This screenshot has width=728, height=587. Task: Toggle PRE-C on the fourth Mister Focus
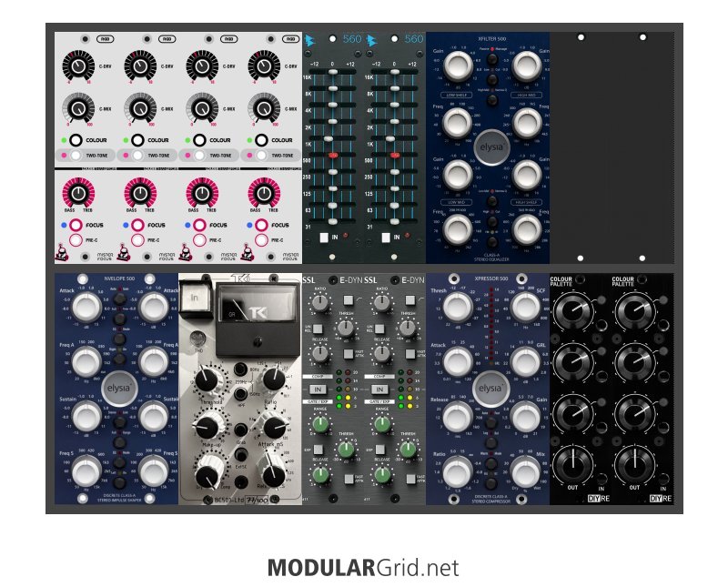tap(261, 240)
